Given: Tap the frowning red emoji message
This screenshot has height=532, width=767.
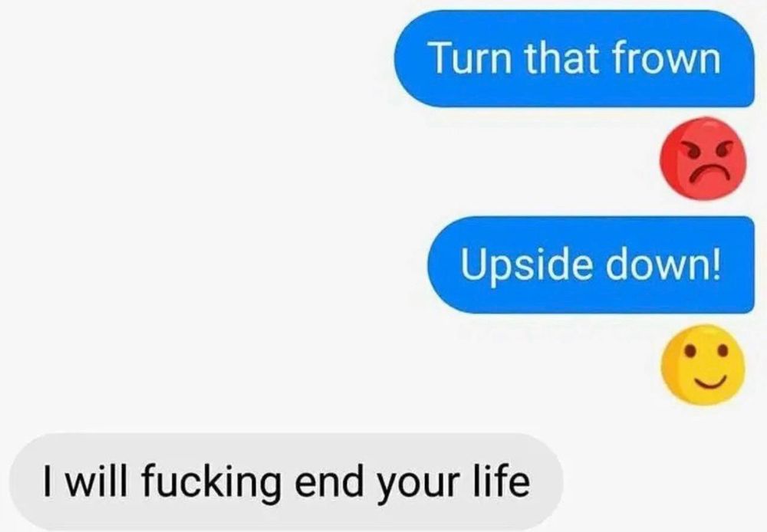Looking at the screenshot, I should point(703,159).
